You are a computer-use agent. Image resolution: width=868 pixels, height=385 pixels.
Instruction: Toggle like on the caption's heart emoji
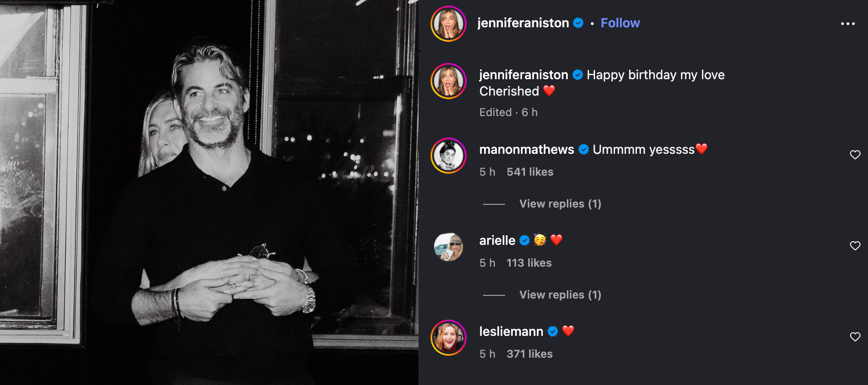(x=550, y=91)
